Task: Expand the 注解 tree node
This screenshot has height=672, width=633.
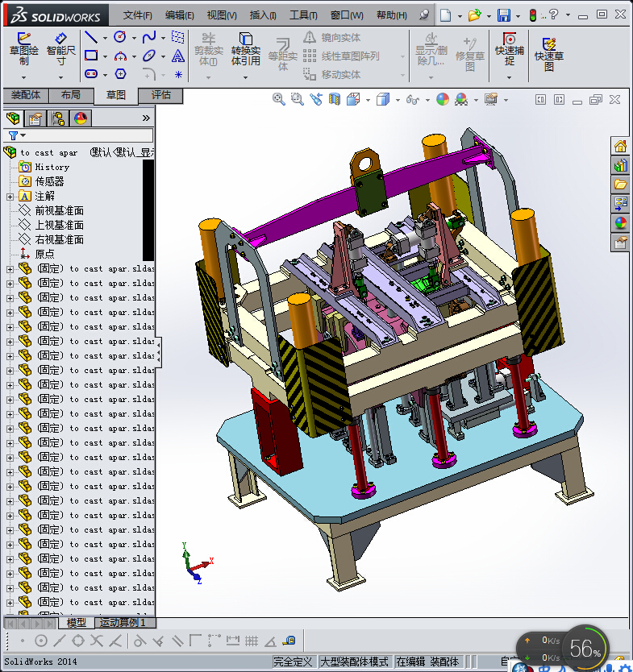Action: click(10, 197)
